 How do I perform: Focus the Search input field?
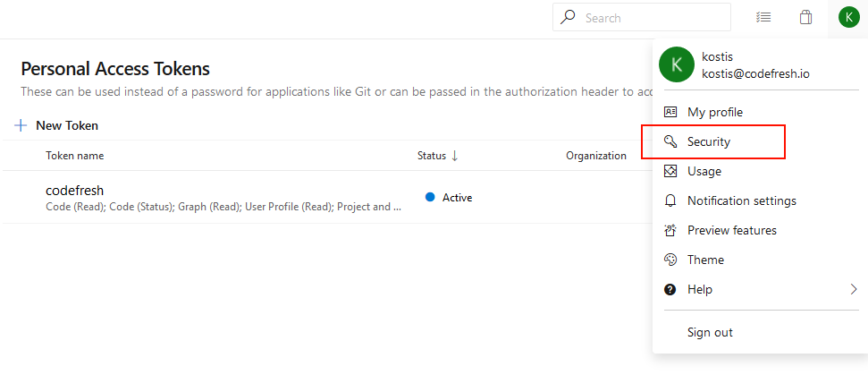click(653, 17)
